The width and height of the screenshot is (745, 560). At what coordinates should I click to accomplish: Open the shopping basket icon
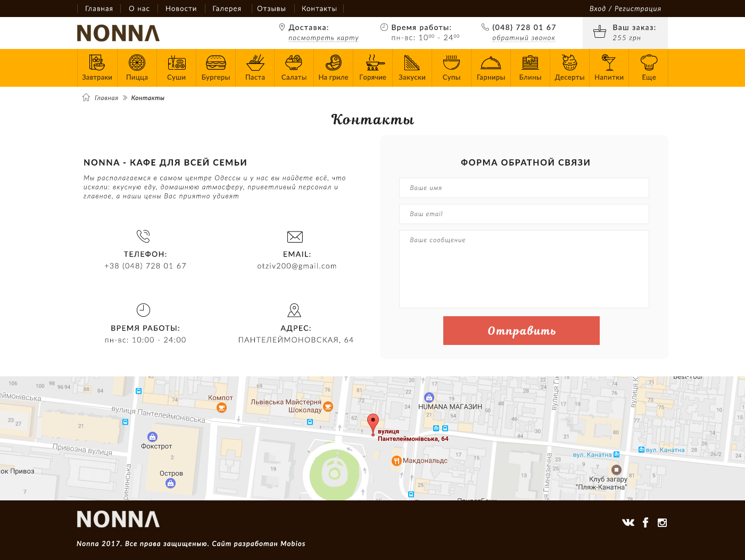point(600,32)
